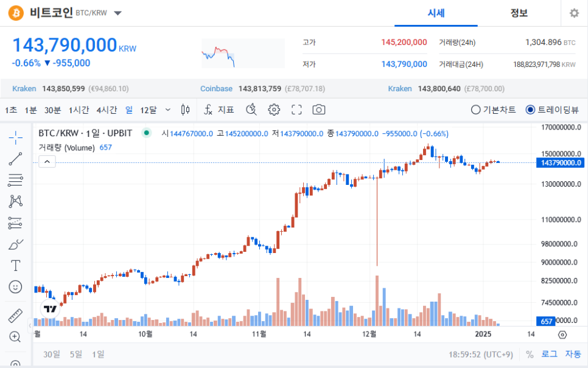588x368 pixels.
Task: Switch to the 정보 tab
Action: tap(519, 13)
